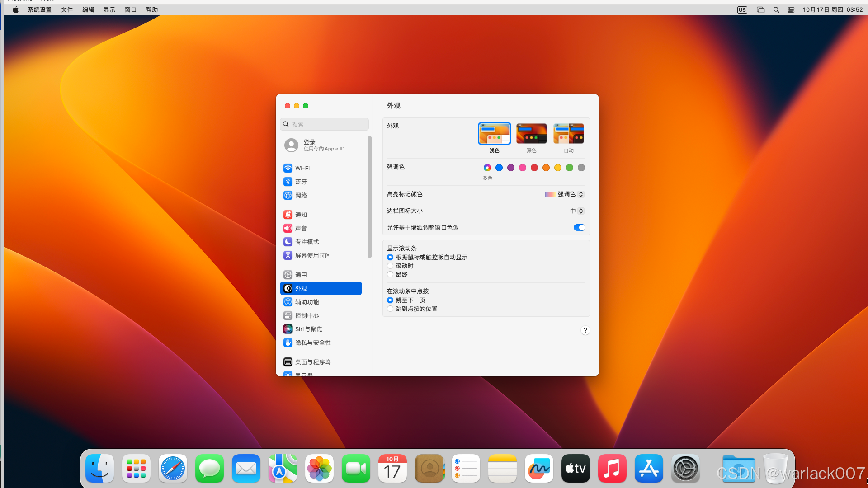The image size is (868, 488).
Task: Open the 控制中心 control center settings
Action: pos(321,315)
